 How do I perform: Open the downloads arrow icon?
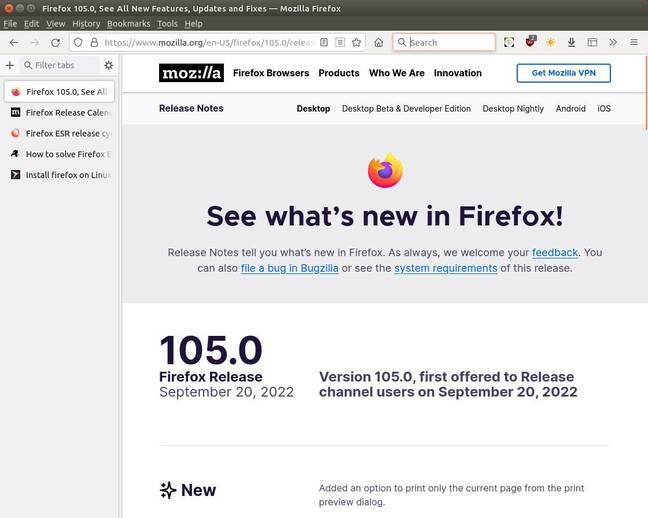pyautogui.click(x=571, y=43)
